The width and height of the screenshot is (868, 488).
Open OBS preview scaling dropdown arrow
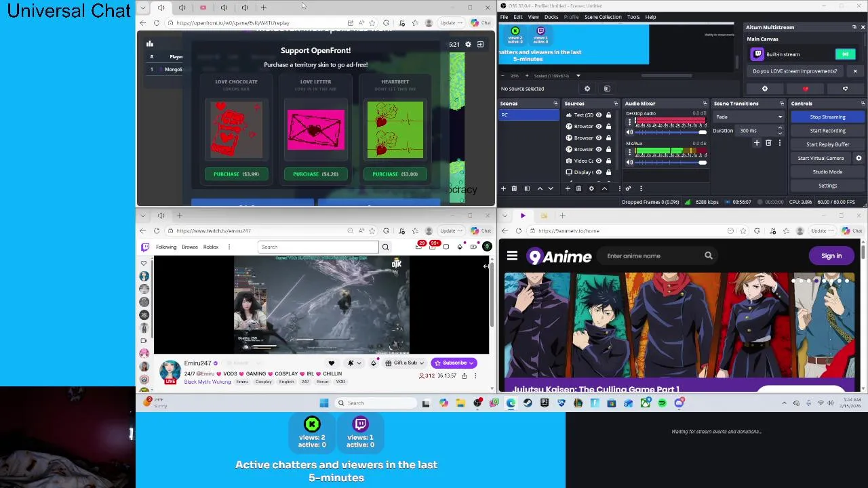click(x=578, y=76)
